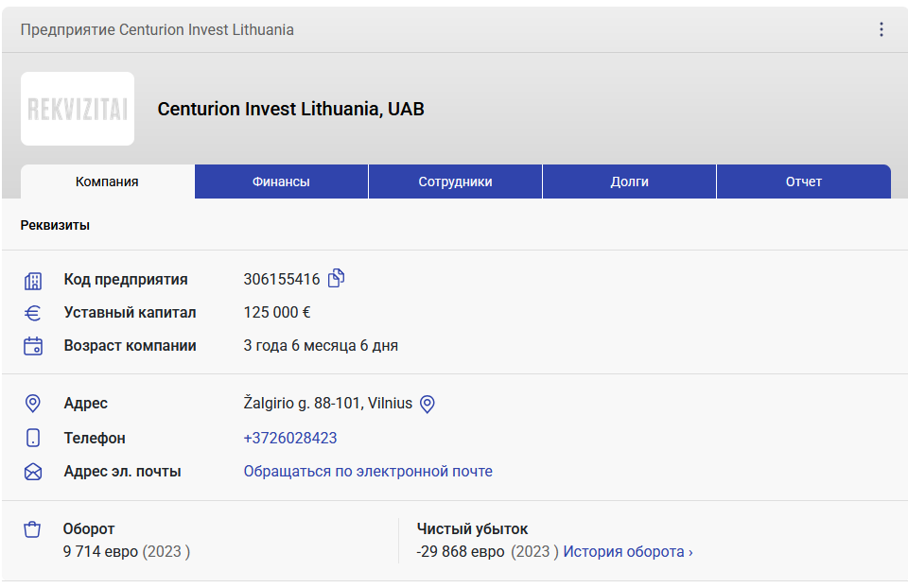Click the location icon beside Адрес label
This screenshot has height=588, width=908.
click(x=33, y=404)
